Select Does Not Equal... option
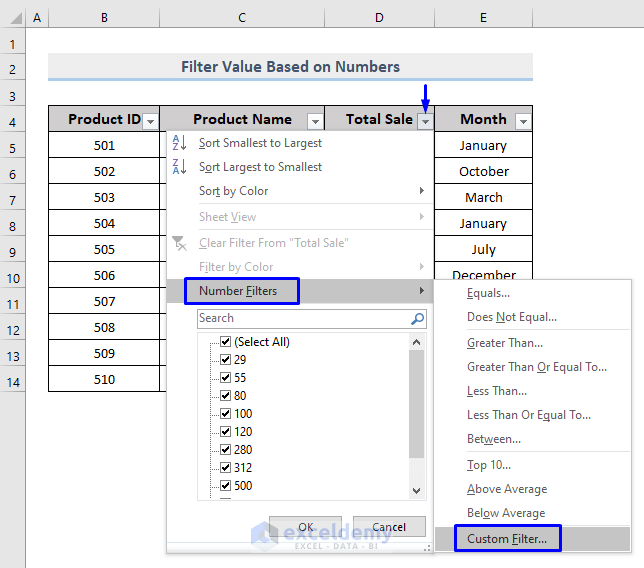This screenshot has width=644, height=568. [512, 317]
